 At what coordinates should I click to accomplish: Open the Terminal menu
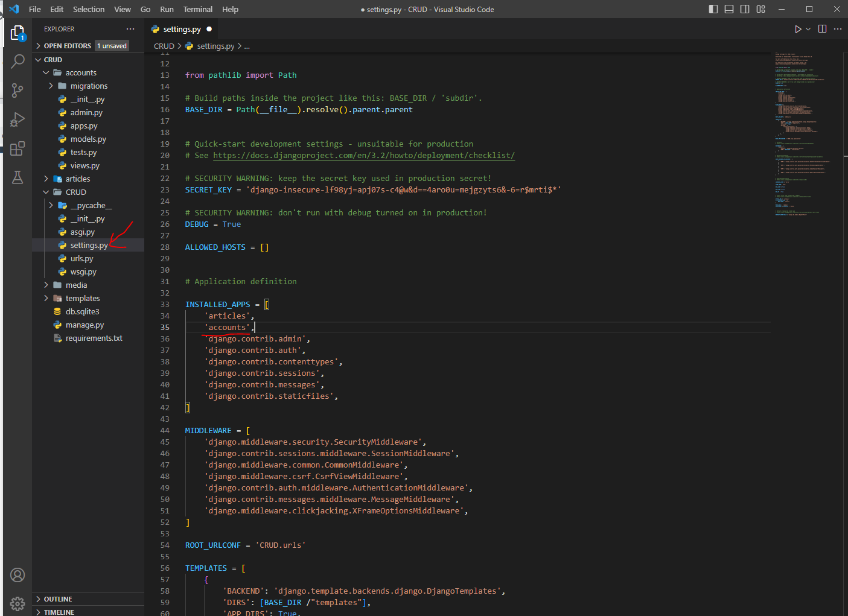[198, 9]
